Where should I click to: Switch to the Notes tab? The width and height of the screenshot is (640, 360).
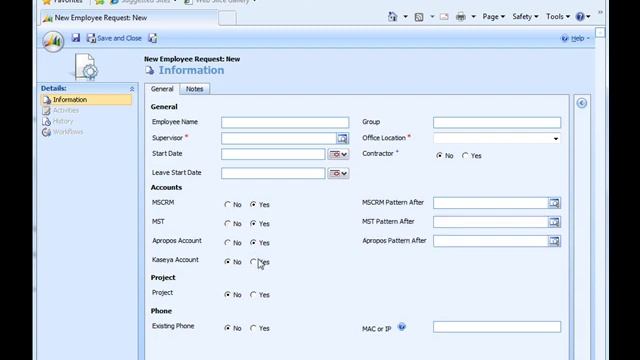(x=195, y=89)
